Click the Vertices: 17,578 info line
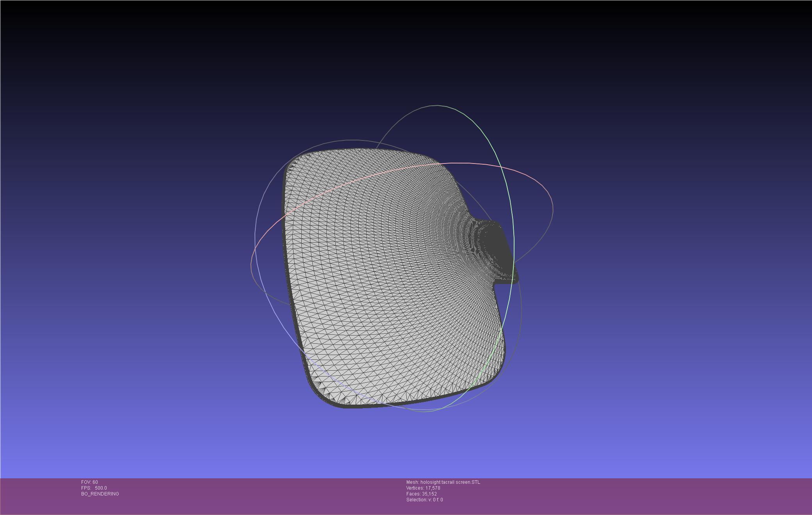 tap(423, 488)
